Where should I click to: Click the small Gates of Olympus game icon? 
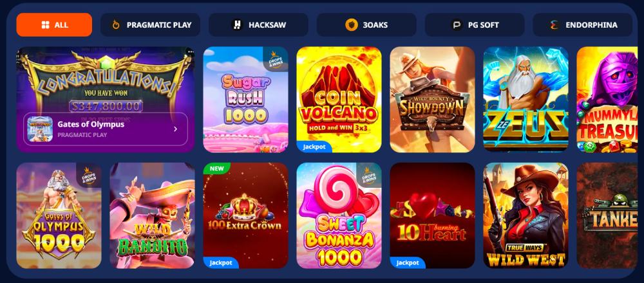40,129
